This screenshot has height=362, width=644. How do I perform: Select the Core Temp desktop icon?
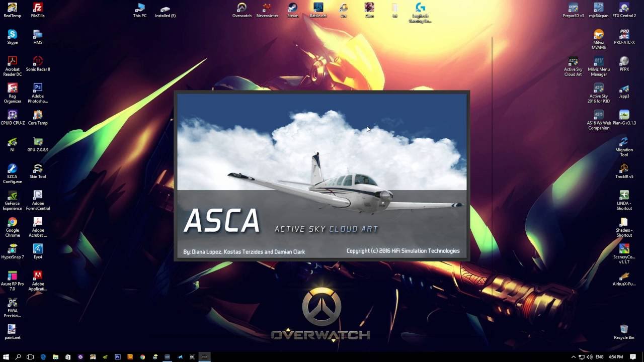pos(38,117)
